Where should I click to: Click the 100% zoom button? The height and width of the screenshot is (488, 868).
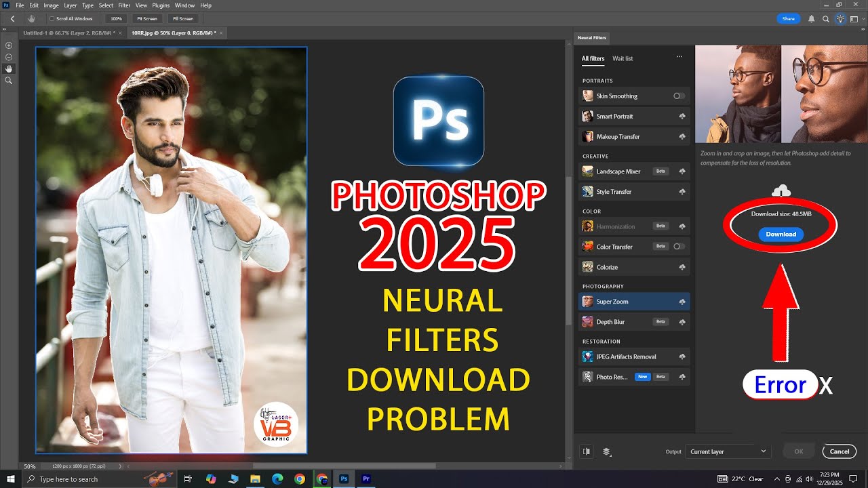pyautogui.click(x=117, y=19)
